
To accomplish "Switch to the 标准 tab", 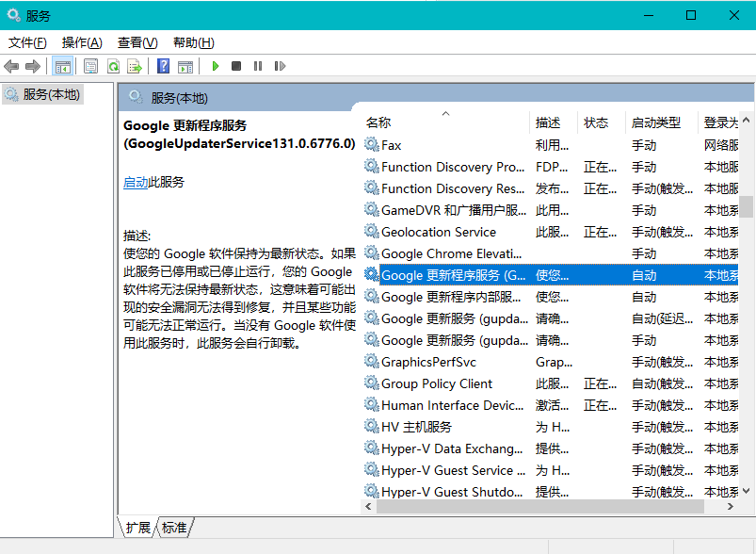I will point(174,528).
